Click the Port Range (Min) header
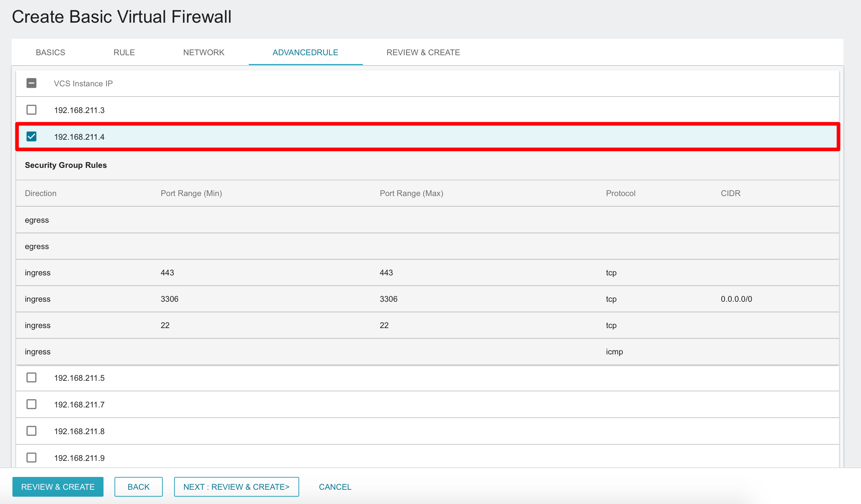The width and height of the screenshot is (861, 504). 191,193
